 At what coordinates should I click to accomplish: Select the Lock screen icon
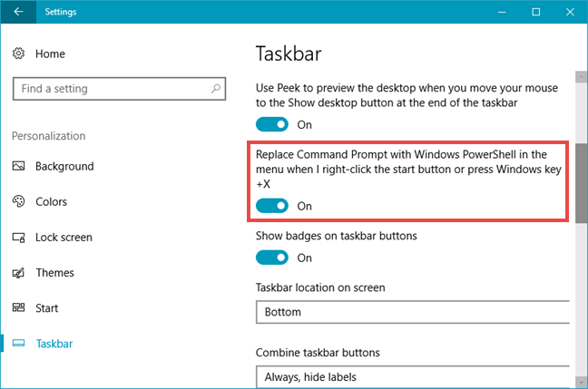[x=18, y=238]
